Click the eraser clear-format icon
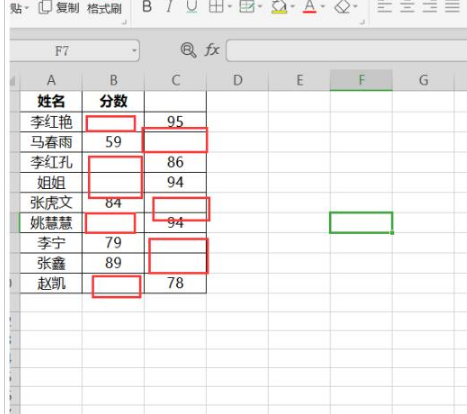The height and width of the screenshot is (414, 467). pos(342,7)
